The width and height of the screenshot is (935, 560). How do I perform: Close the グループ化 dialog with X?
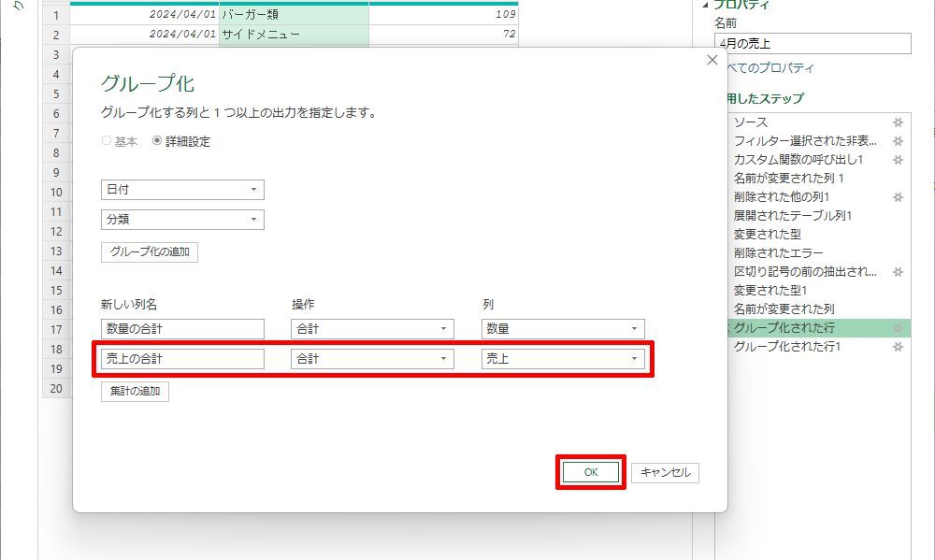coord(712,61)
